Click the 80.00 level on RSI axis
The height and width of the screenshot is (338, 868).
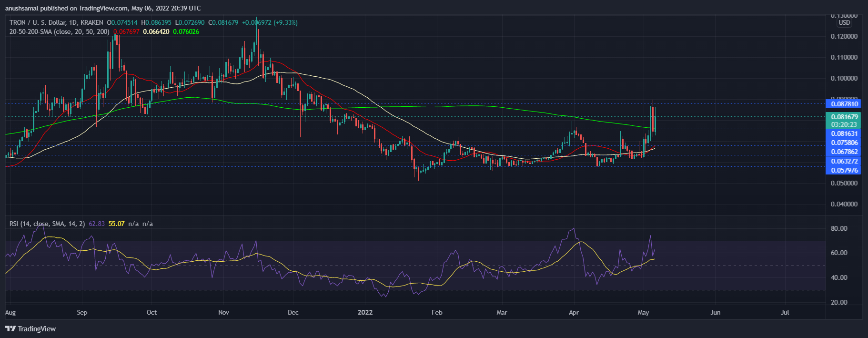[x=839, y=228]
